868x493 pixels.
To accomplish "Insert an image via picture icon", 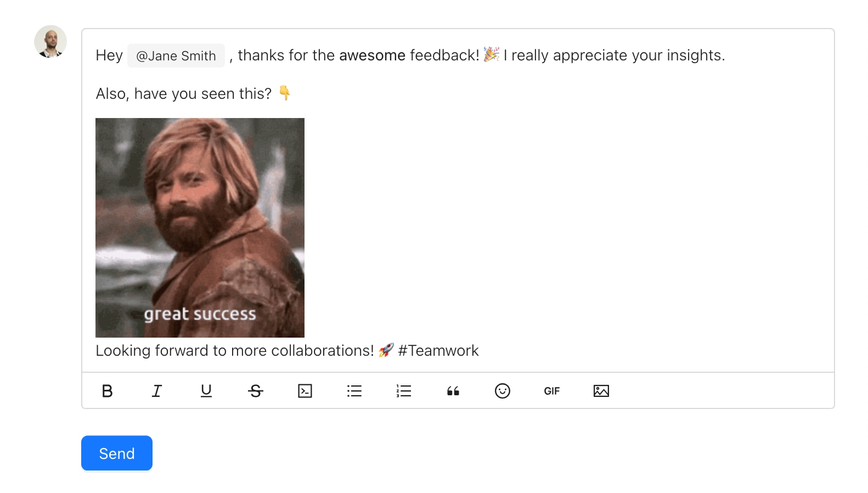I will 601,391.
